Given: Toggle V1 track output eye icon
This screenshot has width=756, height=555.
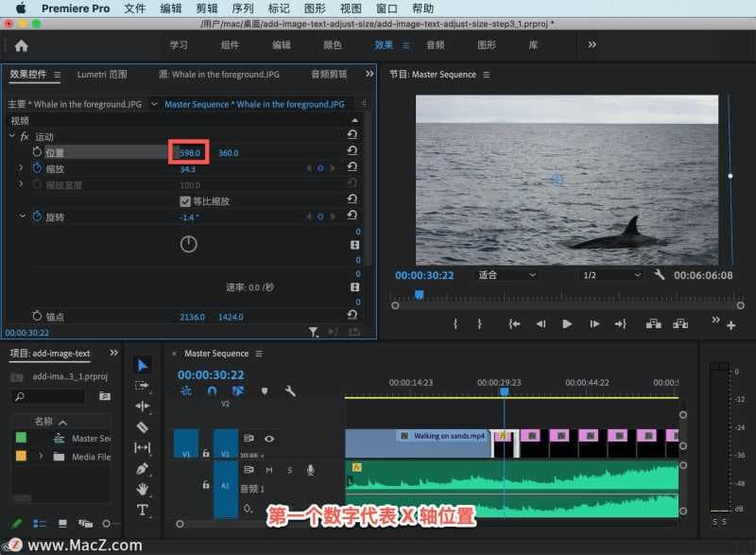Looking at the screenshot, I should [269, 439].
